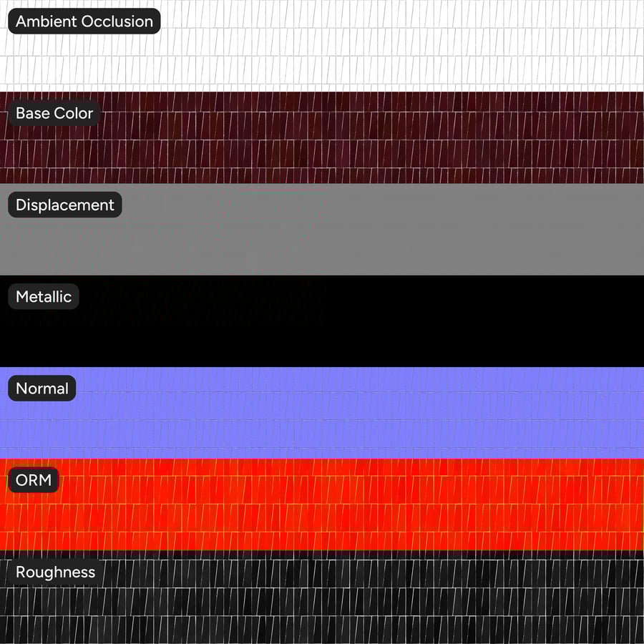644x644 pixels.
Task: Click the ORM label
Action: (x=34, y=479)
